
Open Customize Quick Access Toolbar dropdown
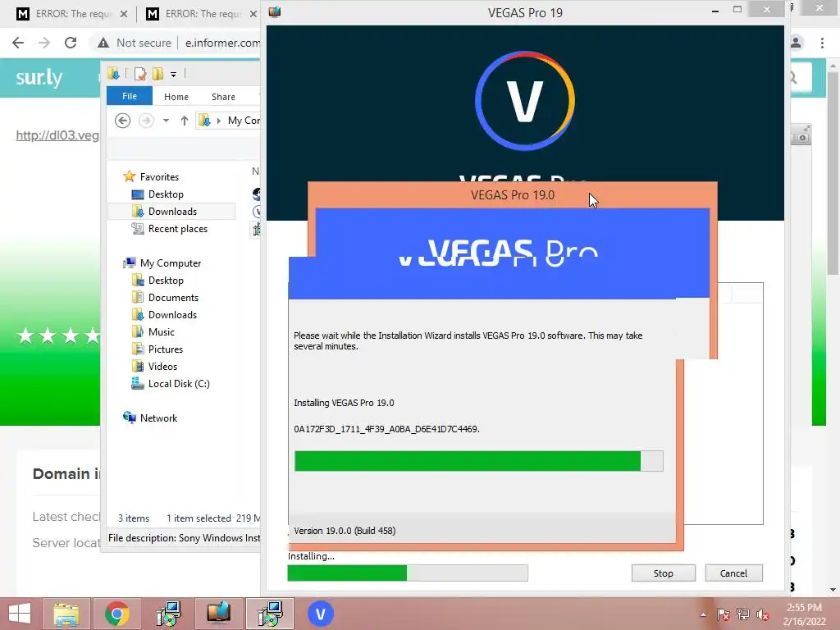174,74
